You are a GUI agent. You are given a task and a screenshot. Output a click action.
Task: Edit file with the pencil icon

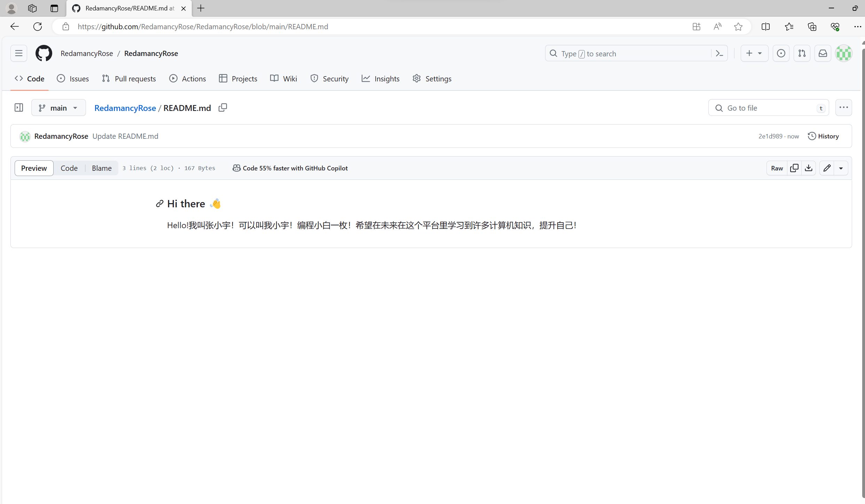(x=827, y=168)
